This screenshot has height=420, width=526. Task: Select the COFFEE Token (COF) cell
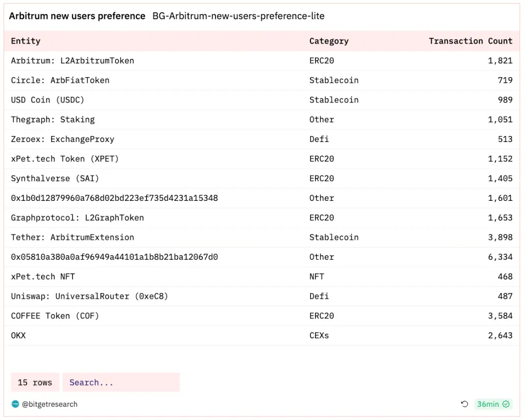pos(55,316)
